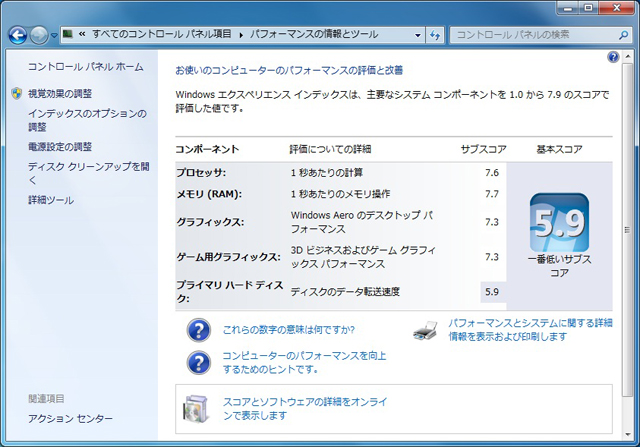The width and height of the screenshot is (640, 447).
Task: Click the お使いのコンピューターのパフォーマンスの評価と改善 heading
Action: pos(289,71)
